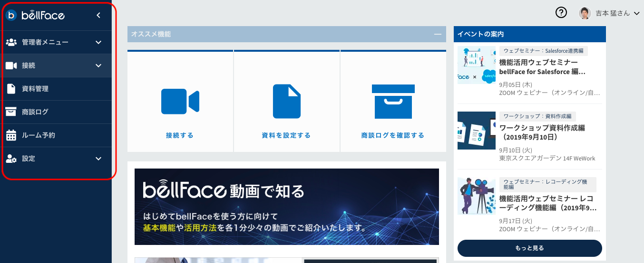This screenshot has height=263, width=644.
Task: Click the 商談ログを確認する link
Action: [393, 135]
